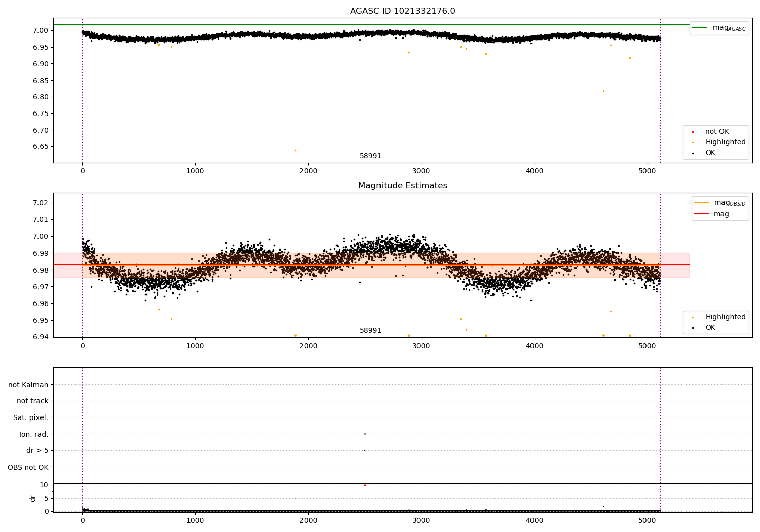The width and height of the screenshot is (760, 532).
Task: Click the 'OBS not OK' row label
Action: 28,467
